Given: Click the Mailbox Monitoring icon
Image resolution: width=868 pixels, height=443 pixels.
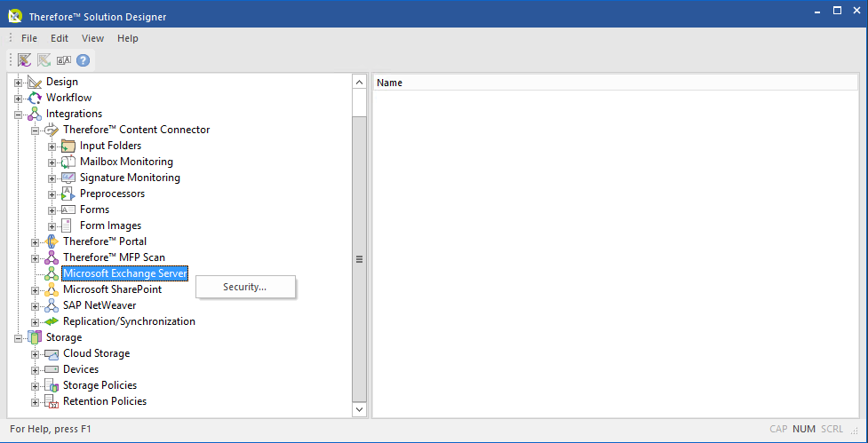Looking at the screenshot, I should coord(68,162).
